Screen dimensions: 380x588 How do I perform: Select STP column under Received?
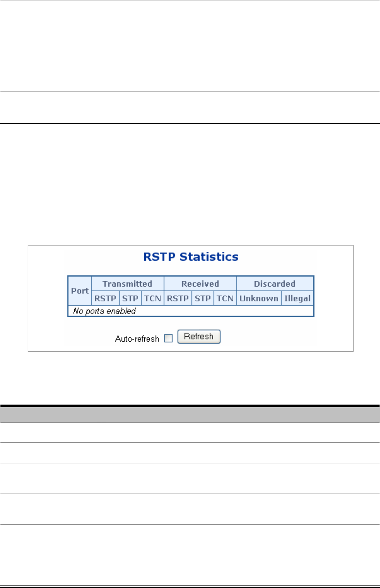pos(203,298)
